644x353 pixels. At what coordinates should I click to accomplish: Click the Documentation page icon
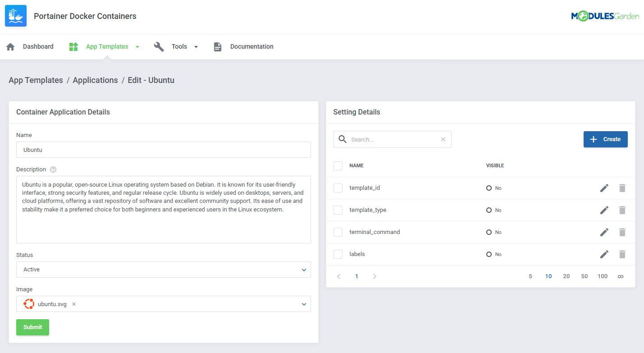[218, 46]
